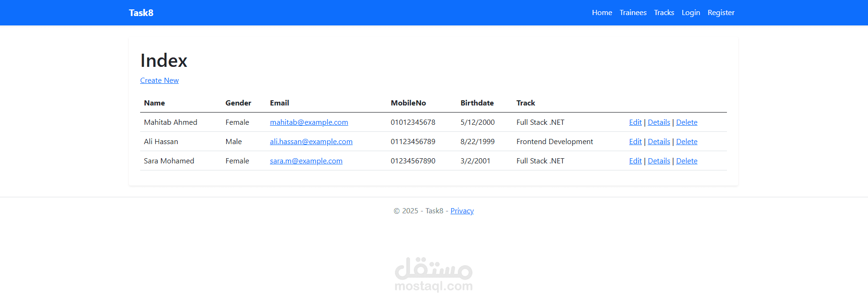Go to the Trainees nav item
Image resolution: width=868 pixels, height=299 pixels.
(633, 13)
